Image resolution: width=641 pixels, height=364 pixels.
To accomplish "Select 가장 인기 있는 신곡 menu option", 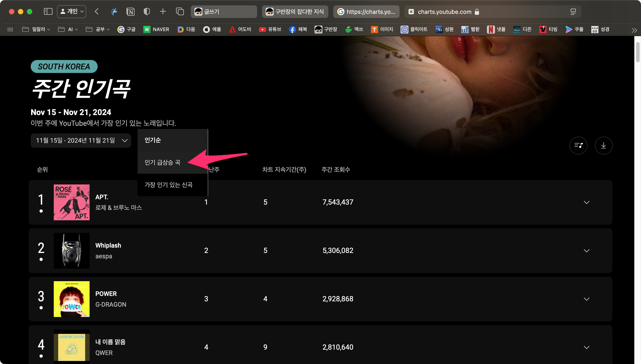I will click(169, 185).
